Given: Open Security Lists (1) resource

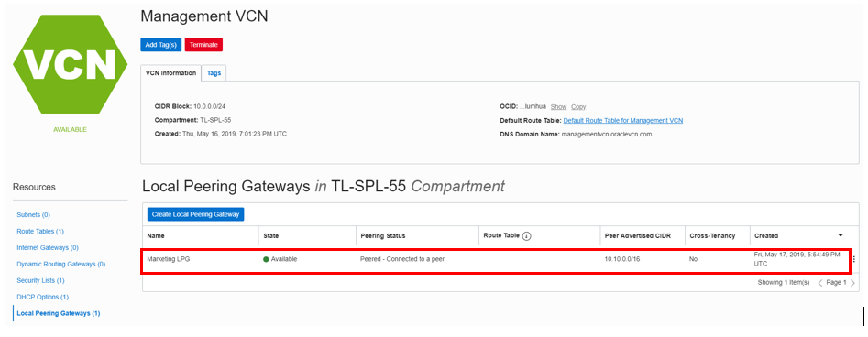Looking at the screenshot, I should click(41, 280).
